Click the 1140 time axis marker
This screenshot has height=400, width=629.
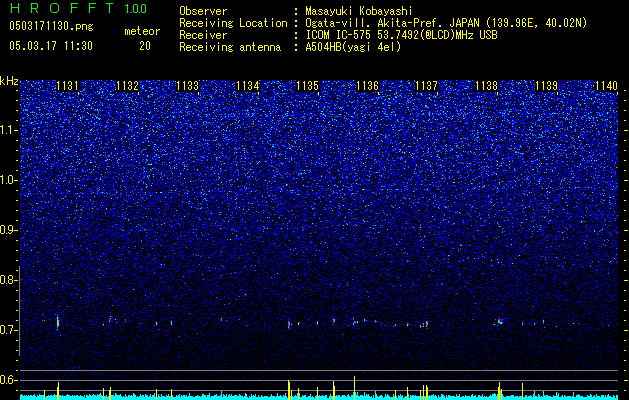(607, 86)
